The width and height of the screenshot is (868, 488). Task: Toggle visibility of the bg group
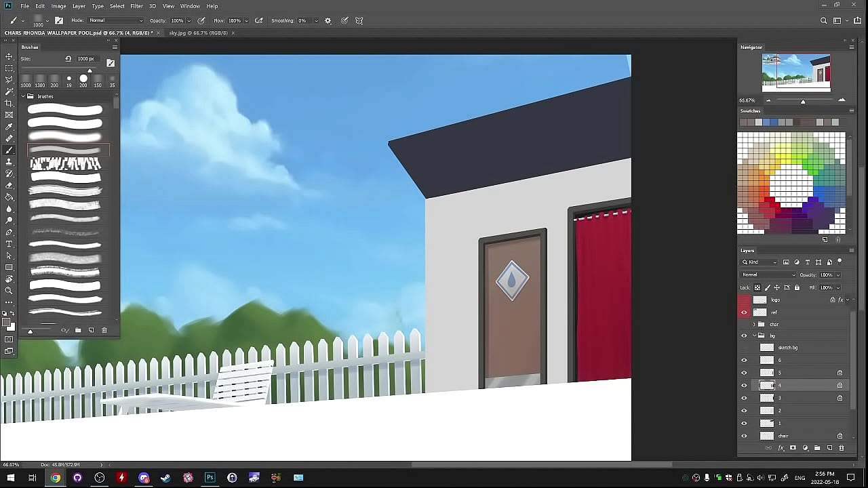point(744,335)
